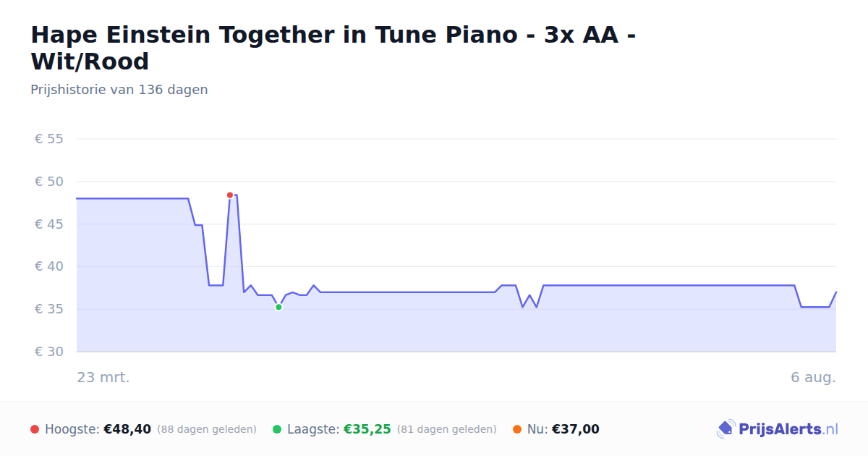Click the 88 dagen geleden note
Image resolution: width=868 pixels, height=456 pixels.
click(207, 429)
